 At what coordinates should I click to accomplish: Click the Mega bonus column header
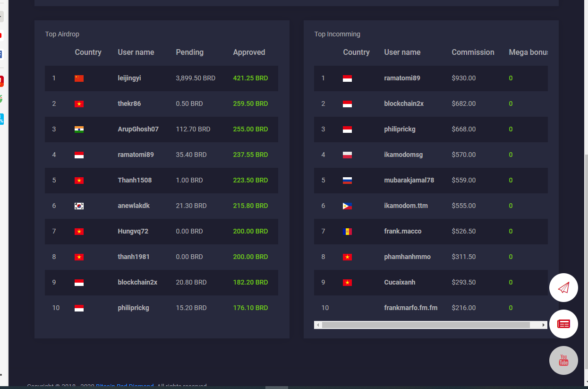point(528,52)
